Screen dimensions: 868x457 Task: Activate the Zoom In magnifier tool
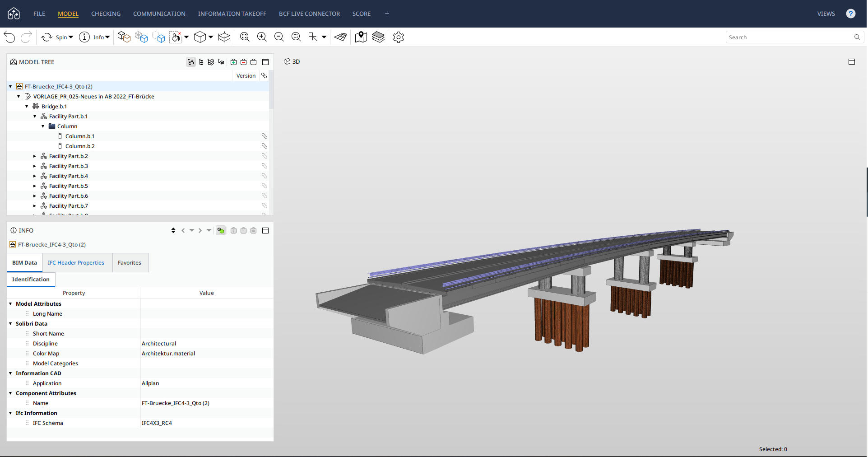coord(262,37)
